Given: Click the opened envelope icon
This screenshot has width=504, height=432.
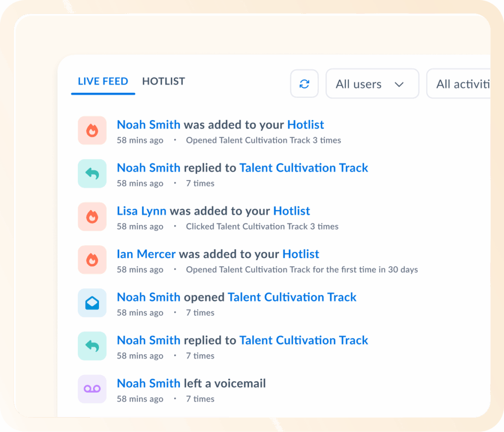Looking at the screenshot, I should 92,303.
